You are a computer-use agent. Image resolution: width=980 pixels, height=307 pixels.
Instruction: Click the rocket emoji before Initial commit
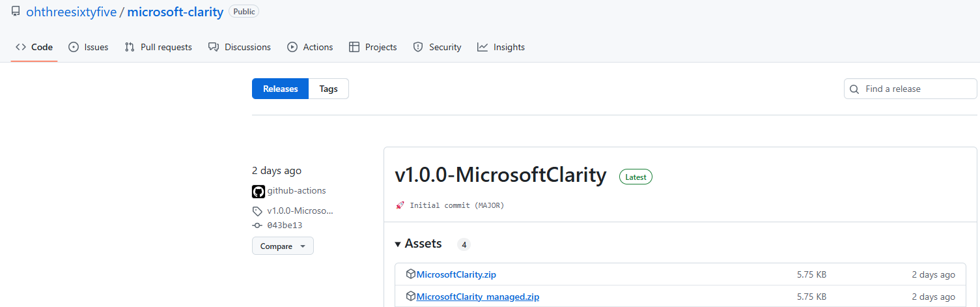(400, 205)
